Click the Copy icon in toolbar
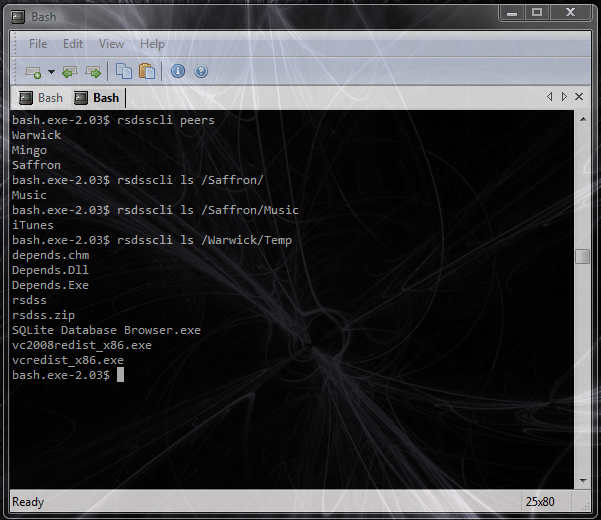 click(x=124, y=71)
